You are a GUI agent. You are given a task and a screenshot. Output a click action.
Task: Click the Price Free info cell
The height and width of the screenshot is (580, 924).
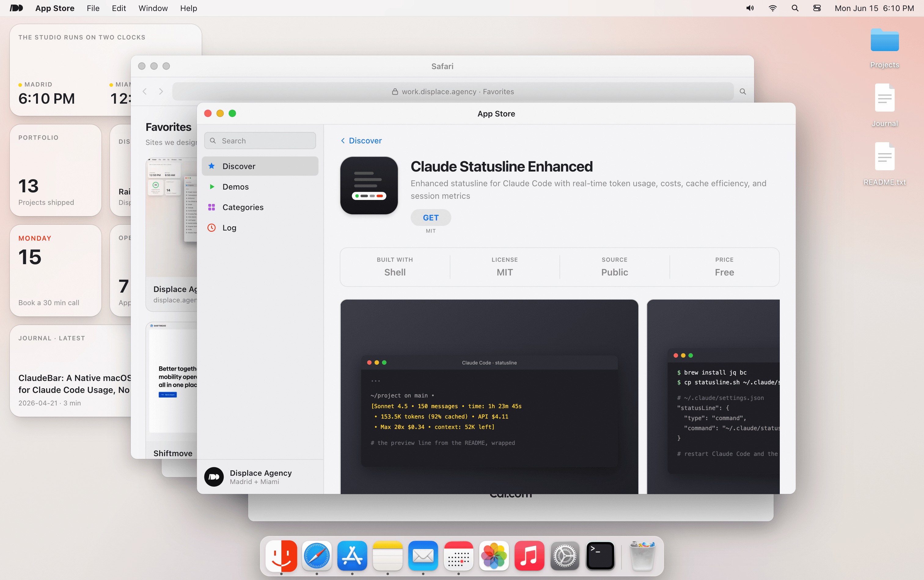point(724,267)
